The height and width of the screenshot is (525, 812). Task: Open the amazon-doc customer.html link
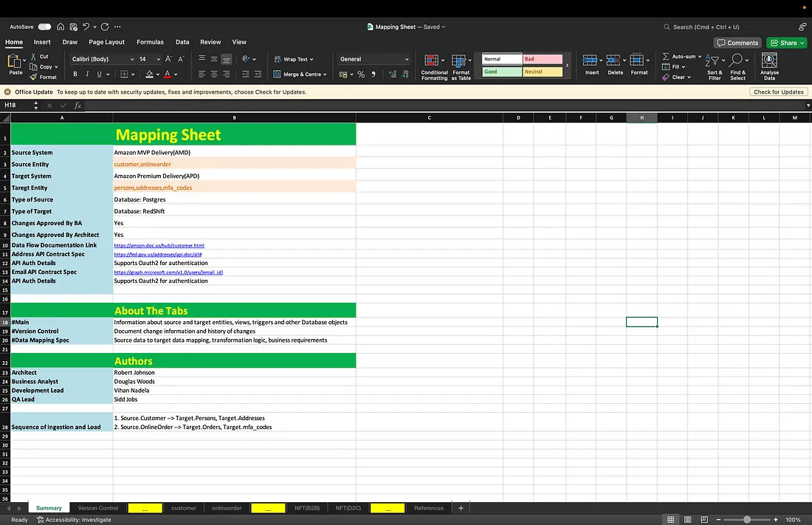click(159, 246)
